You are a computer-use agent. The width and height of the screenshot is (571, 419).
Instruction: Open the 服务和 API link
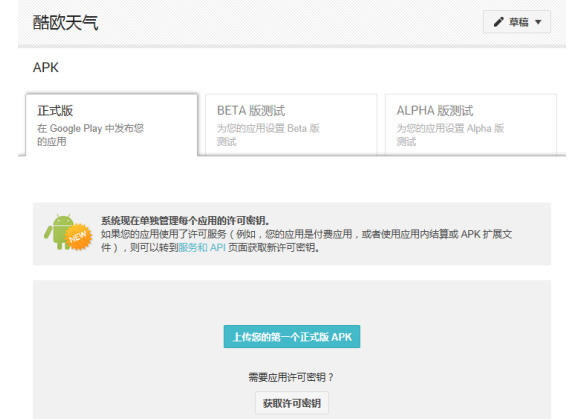tap(202, 248)
